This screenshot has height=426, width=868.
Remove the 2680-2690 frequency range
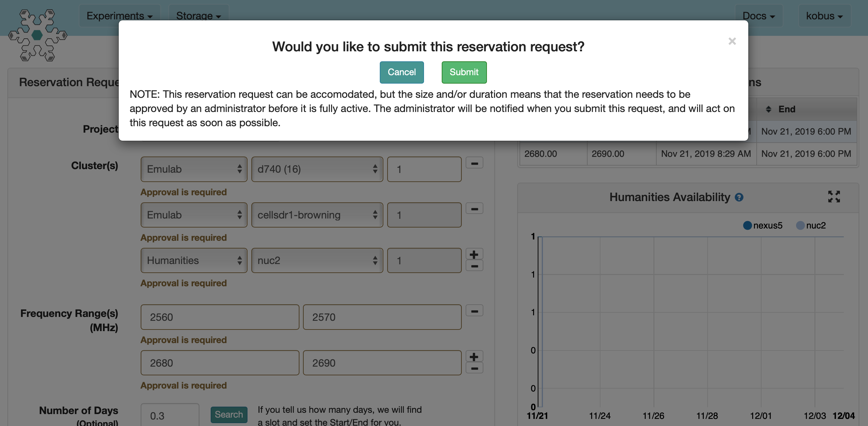[x=474, y=368]
